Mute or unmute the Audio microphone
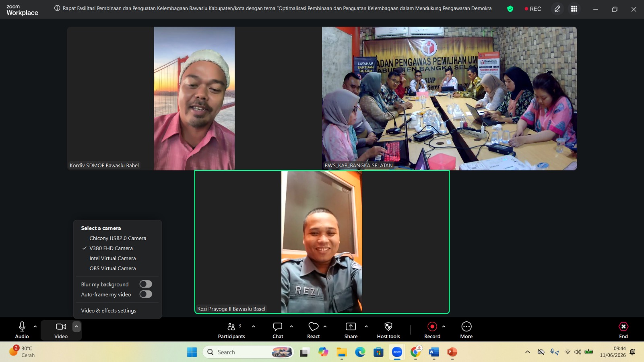Viewport: 644px width, 362px height. tap(22, 330)
